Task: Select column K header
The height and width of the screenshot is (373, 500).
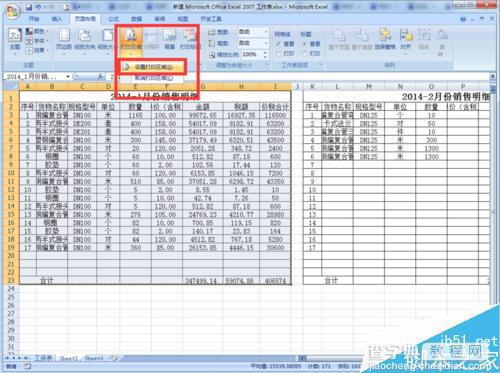Action: [x=313, y=87]
